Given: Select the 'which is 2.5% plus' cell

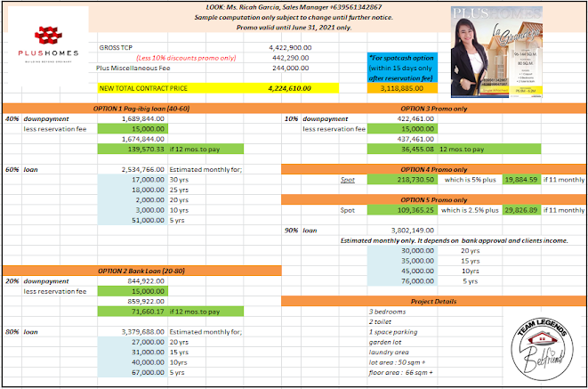Looking at the screenshot, I should point(470,210).
